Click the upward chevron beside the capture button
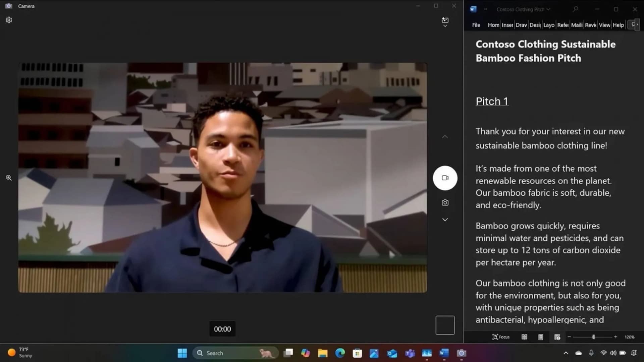Screen dimensions: 644x362 pyautogui.click(x=445, y=136)
